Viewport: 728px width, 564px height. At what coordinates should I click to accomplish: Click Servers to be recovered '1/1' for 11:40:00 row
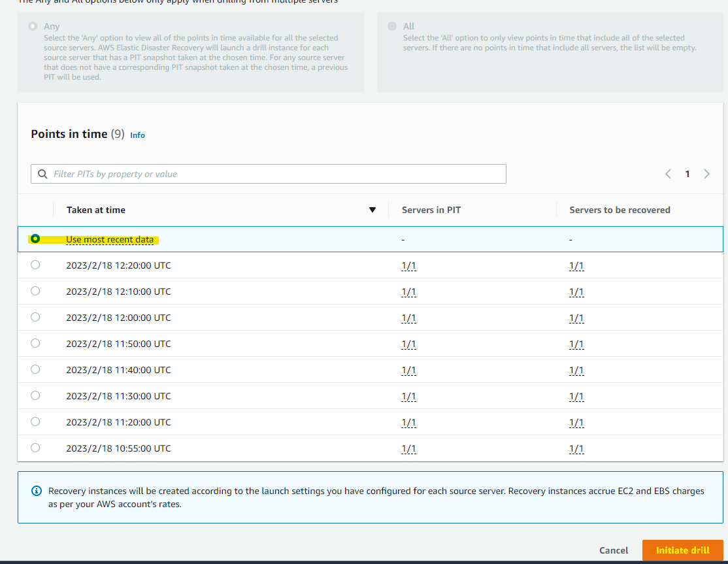click(576, 370)
